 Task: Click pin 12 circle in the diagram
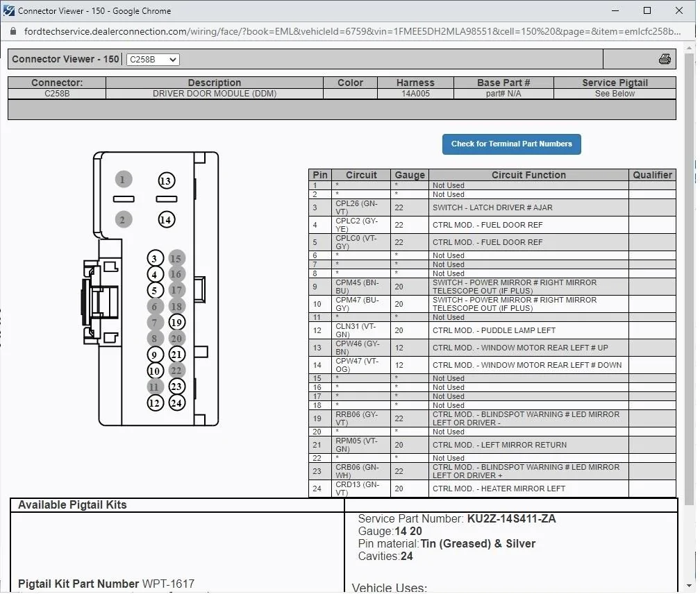coord(155,403)
